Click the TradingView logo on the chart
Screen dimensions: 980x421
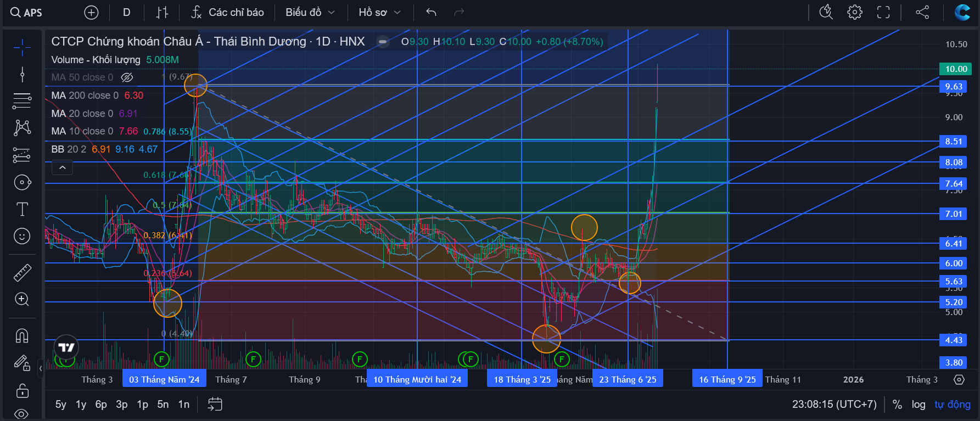tap(66, 347)
